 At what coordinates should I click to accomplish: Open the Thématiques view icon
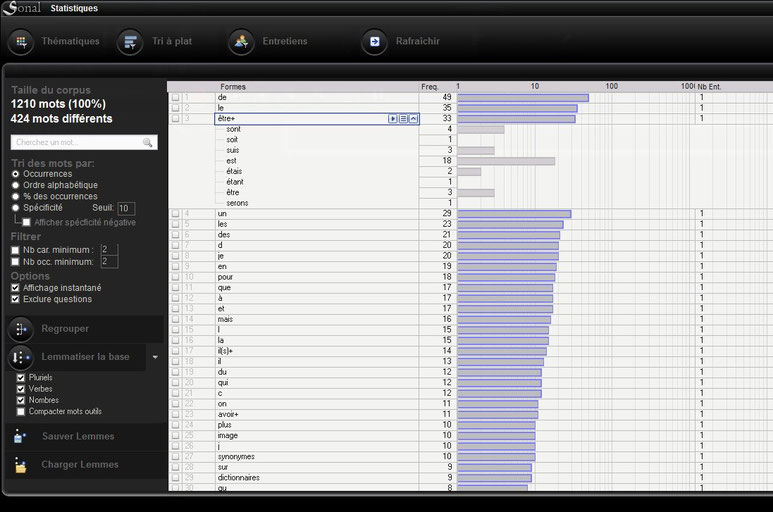tap(21, 41)
